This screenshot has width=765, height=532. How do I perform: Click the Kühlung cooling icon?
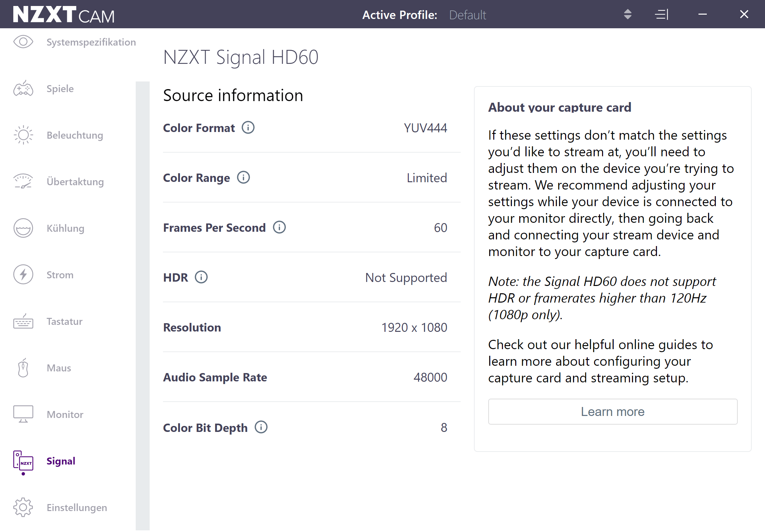click(x=23, y=228)
